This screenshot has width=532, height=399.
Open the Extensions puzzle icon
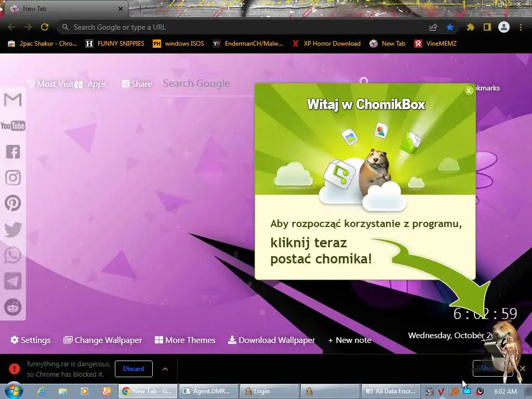pos(471,27)
